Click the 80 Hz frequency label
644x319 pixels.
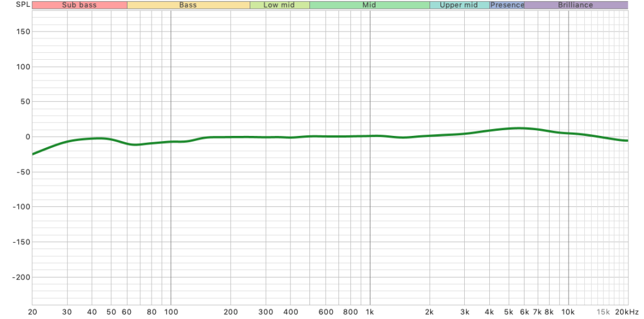pos(152,312)
